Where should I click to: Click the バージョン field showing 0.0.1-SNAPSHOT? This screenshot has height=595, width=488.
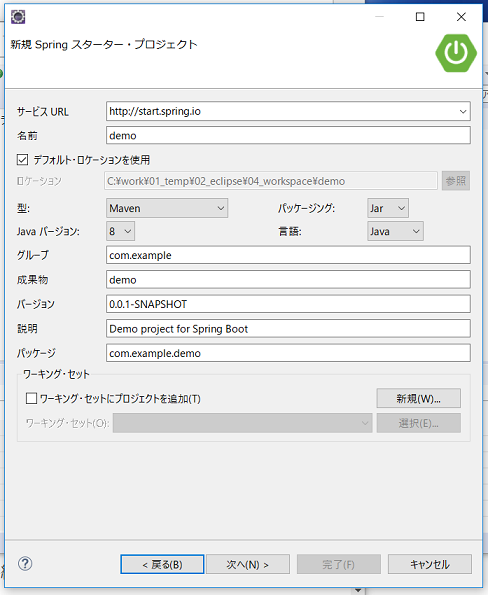pyautogui.click(x=288, y=304)
